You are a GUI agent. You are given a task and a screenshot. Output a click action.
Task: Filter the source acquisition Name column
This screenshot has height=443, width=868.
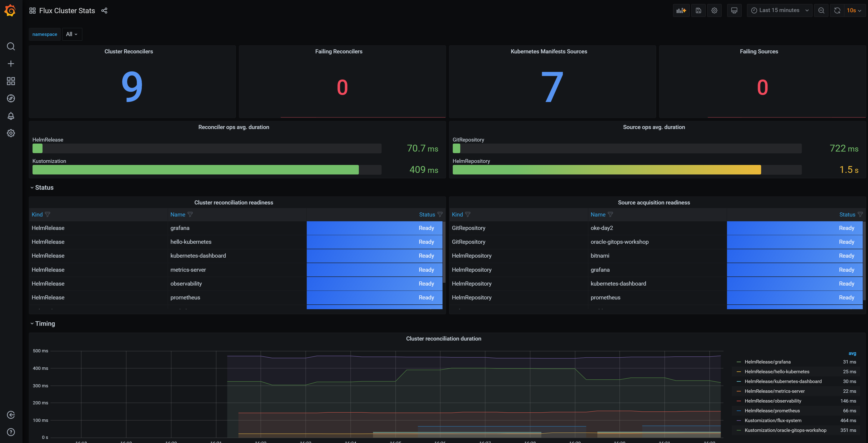[610, 214]
